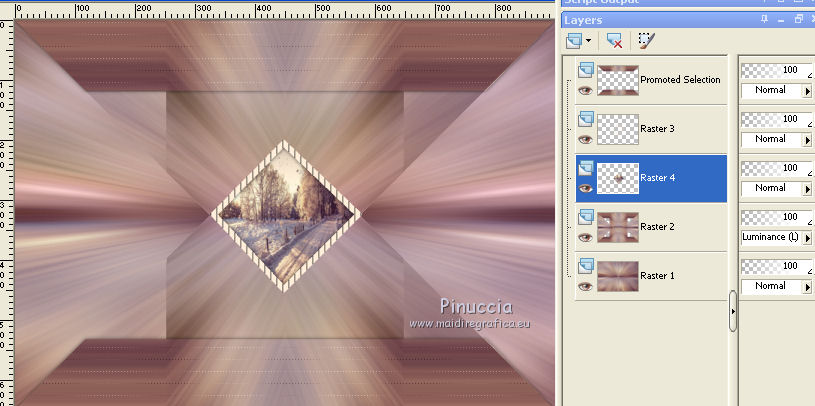
Task: Click the raster layer type icon of Raster 1
Action: [x=586, y=265]
